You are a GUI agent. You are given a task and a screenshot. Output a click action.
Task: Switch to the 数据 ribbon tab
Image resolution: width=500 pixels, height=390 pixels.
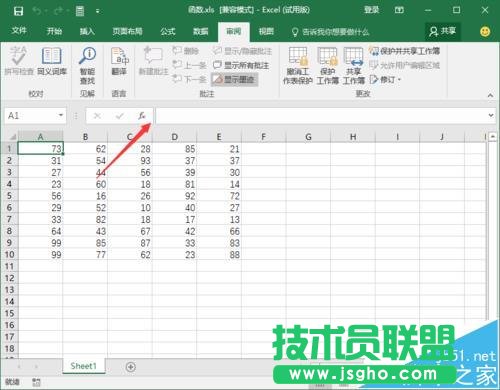pyautogui.click(x=201, y=31)
